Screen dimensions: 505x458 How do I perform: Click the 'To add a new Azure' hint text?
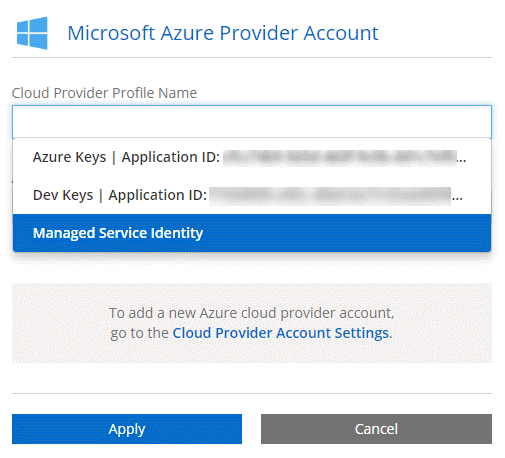point(252,313)
